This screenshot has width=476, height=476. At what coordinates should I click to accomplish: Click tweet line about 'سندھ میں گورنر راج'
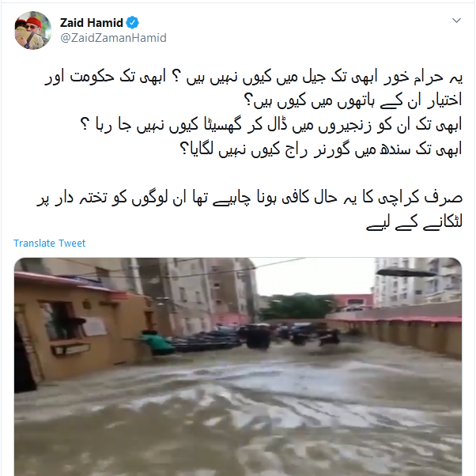click(321, 149)
